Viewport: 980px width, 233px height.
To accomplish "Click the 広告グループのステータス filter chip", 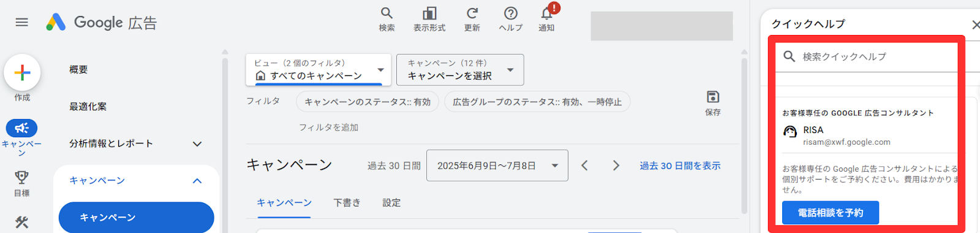I will tap(537, 102).
